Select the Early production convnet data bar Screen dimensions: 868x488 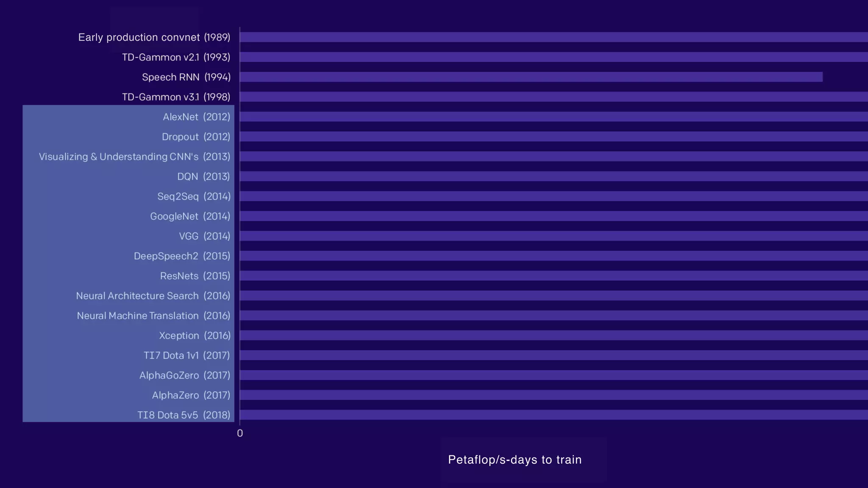554,37
